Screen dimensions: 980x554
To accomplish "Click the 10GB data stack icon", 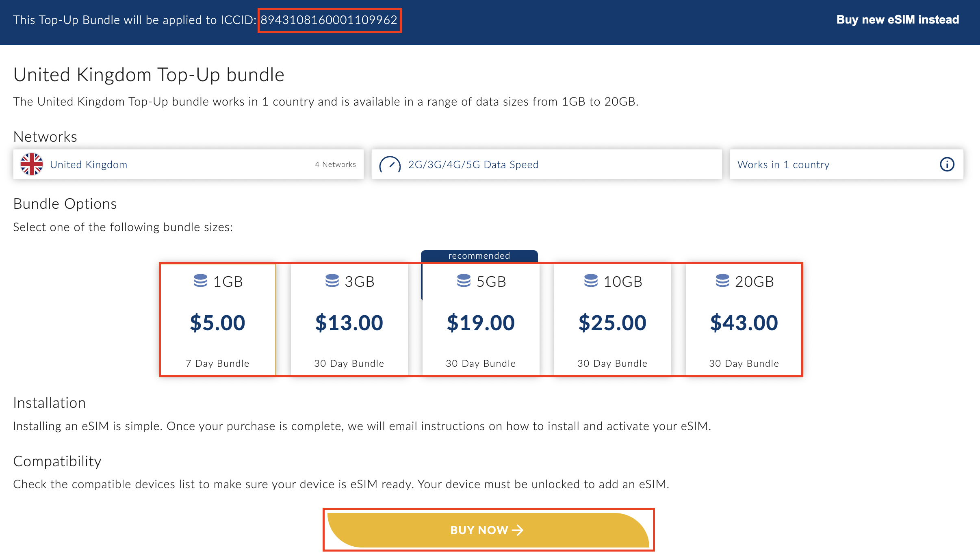I will tap(591, 281).
